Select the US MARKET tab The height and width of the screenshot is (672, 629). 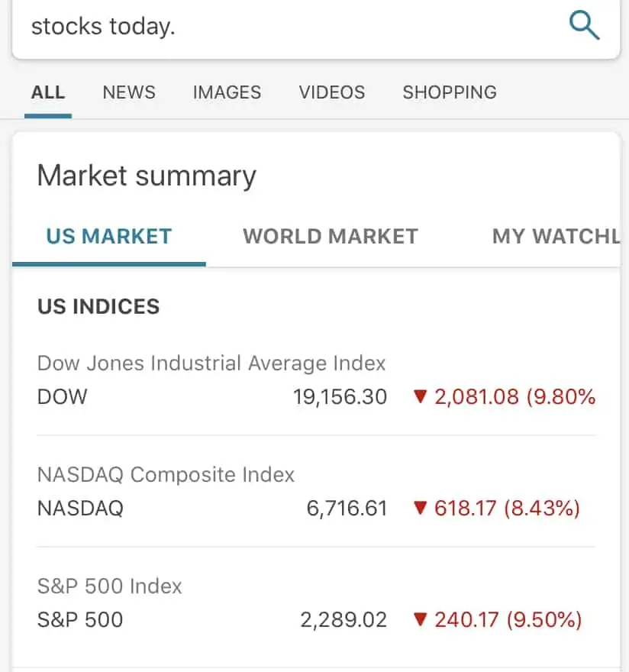pyautogui.click(x=109, y=237)
